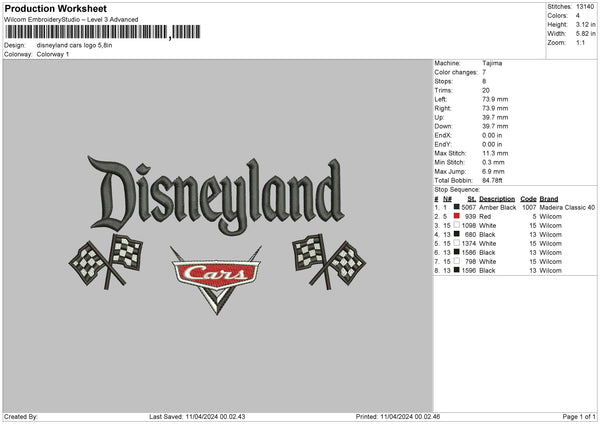Image resolution: width=600 pixels, height=424 pixels.
Task: Click the White swatch for stitch 798
Action: 457,261
